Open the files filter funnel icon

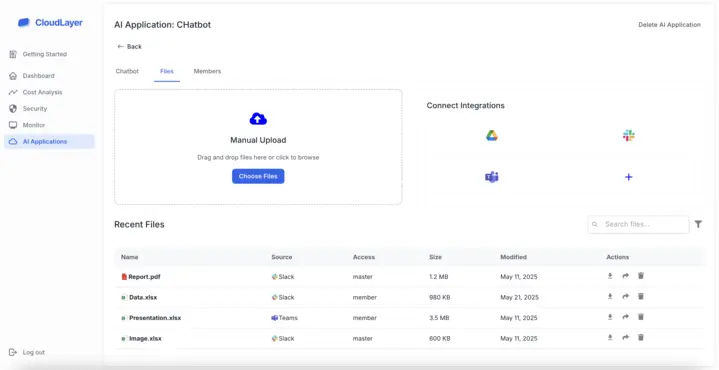[x=698, y=224]
